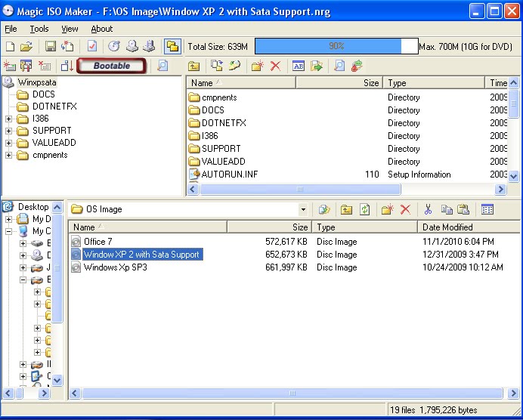Click the 90% capacity progress bar
Viewport: 523px width, 420px height.
336,46
